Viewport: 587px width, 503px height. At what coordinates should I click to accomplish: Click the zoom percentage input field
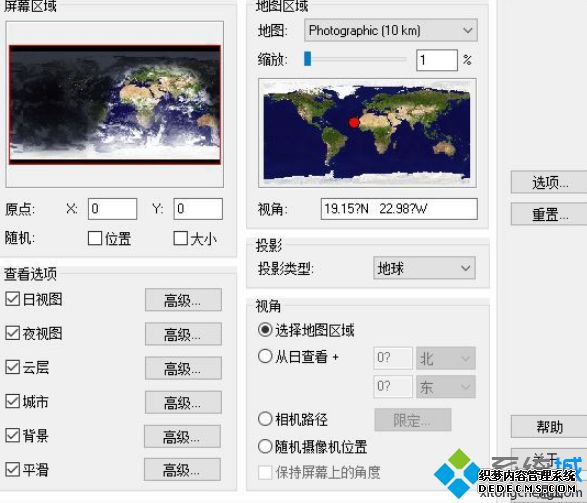(x=437, y=60)
